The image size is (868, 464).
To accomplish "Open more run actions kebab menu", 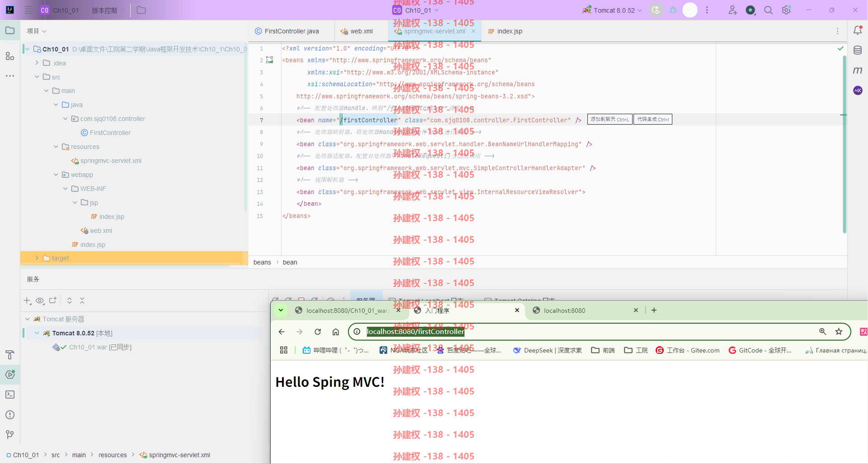I will point(707,10).
